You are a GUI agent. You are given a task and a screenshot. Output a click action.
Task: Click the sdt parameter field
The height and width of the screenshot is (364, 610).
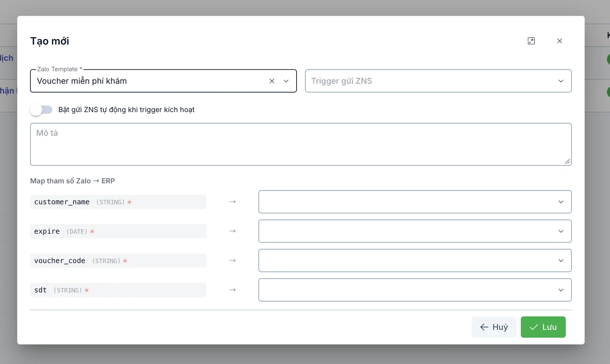(x=118, y=290)
